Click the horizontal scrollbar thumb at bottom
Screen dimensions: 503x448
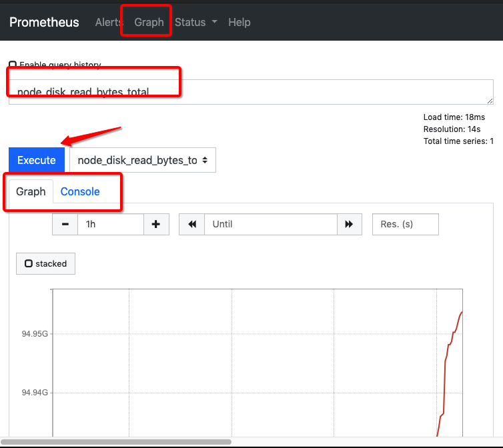[x=116, y=442]
